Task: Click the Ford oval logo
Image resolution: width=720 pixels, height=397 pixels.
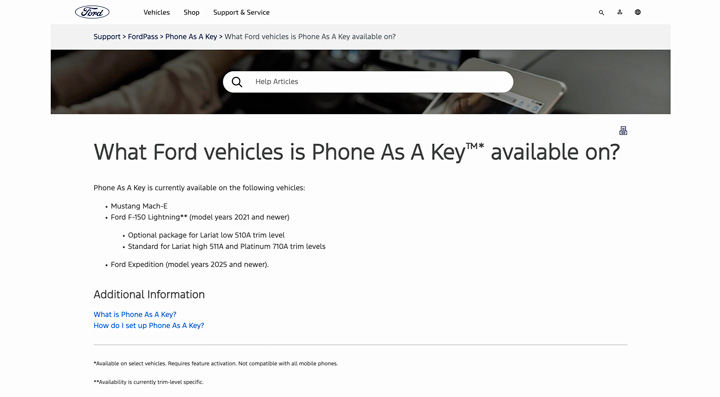Action: tap(92, 12)
